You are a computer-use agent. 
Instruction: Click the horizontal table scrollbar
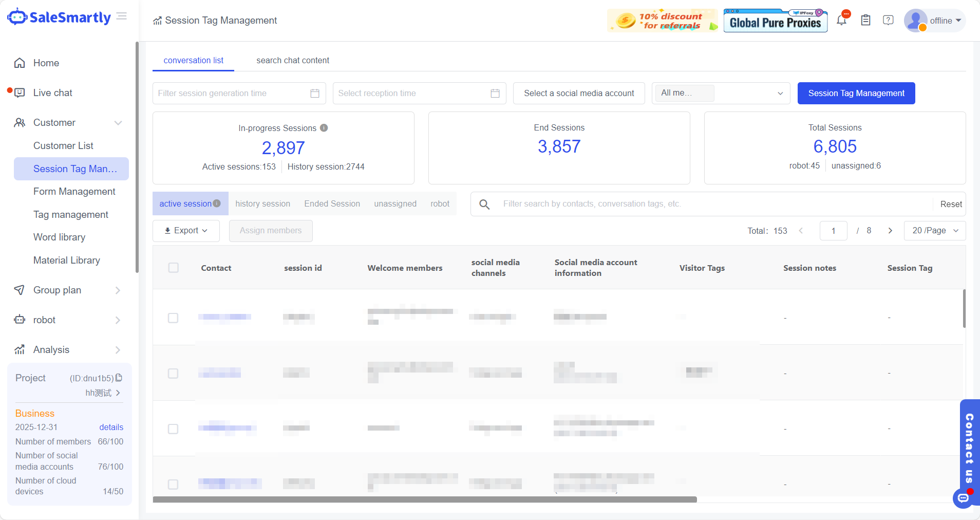tap(424, 499)
